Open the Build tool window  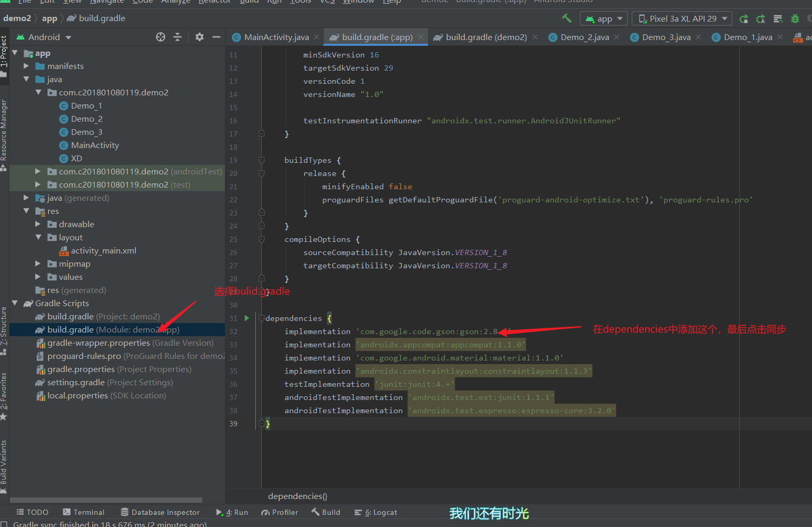coord(325,512)
